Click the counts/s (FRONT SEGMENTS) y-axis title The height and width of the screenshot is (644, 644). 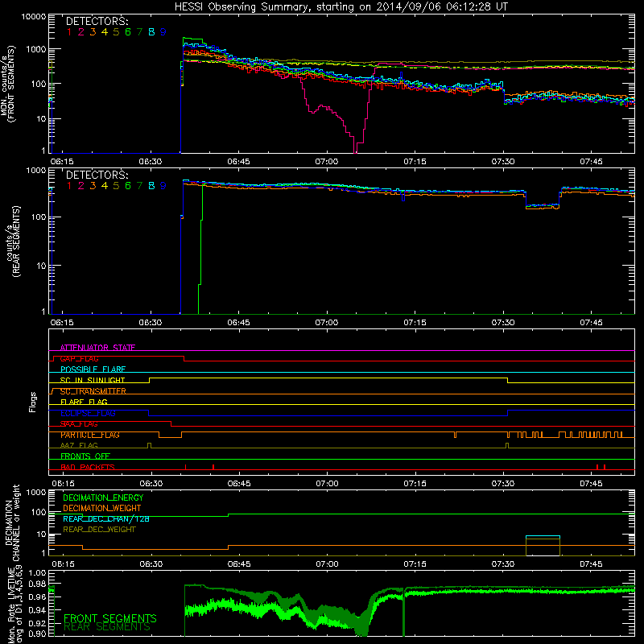[x=8, y=84]
